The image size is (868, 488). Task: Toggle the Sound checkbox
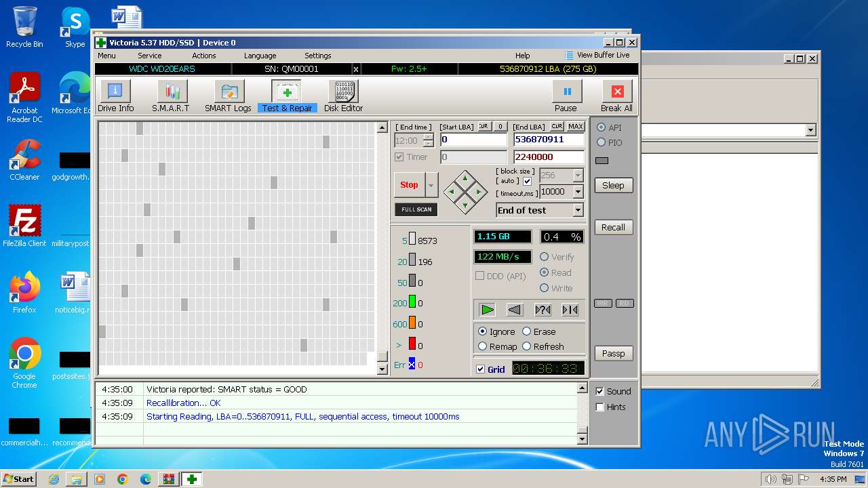coord(599,391)
